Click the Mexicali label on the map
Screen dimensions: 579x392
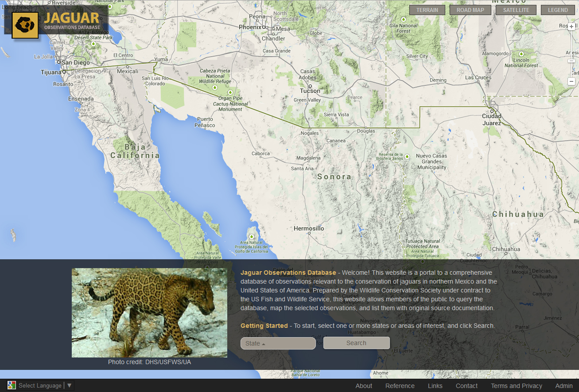[128, 71]
